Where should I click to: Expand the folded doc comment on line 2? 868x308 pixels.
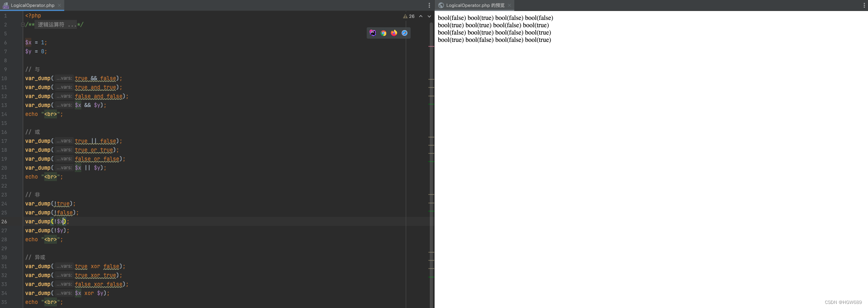[x=23, y=25]
